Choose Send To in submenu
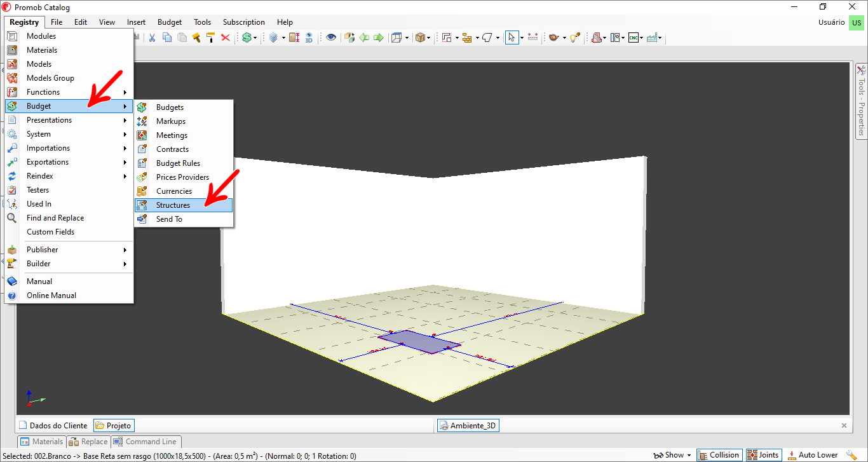The image size is (868, 462). 184,219
